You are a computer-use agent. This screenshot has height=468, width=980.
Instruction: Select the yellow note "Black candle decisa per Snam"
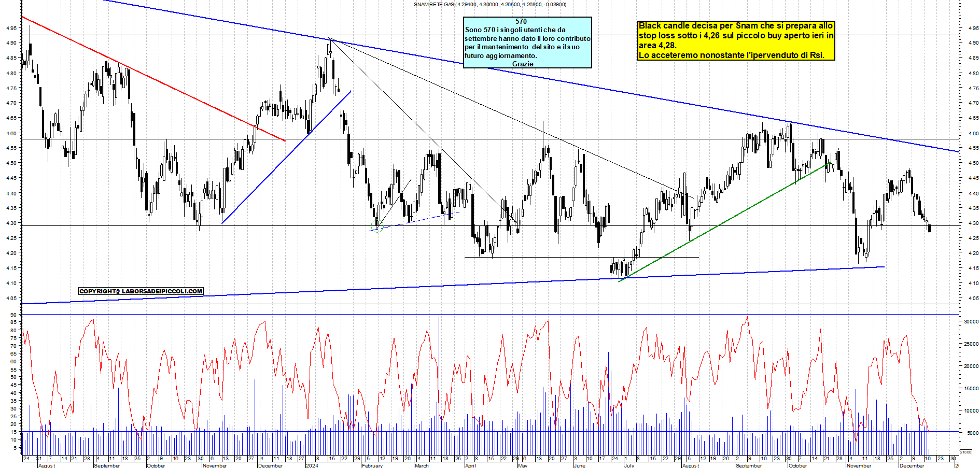coord(736,40)
